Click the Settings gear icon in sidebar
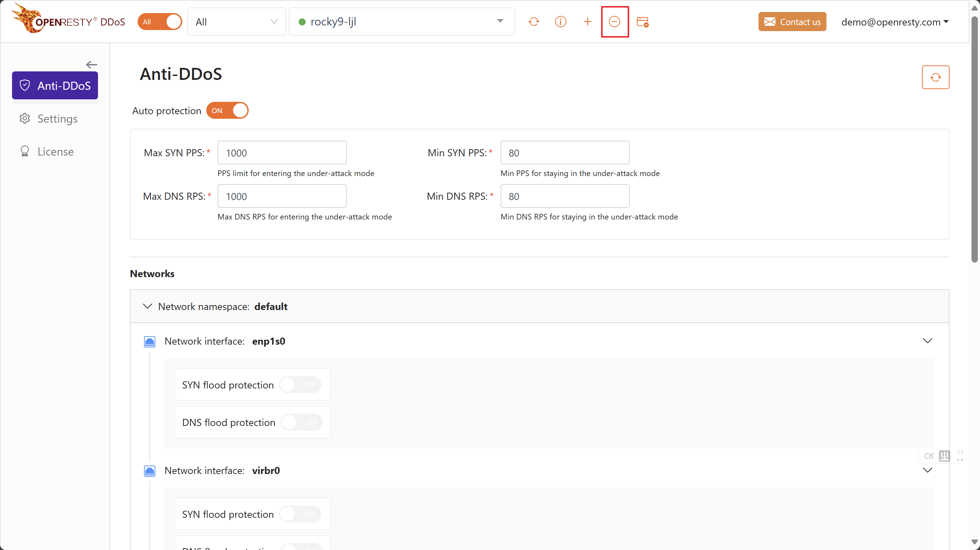The image size is (980, 550). [25, 119]
